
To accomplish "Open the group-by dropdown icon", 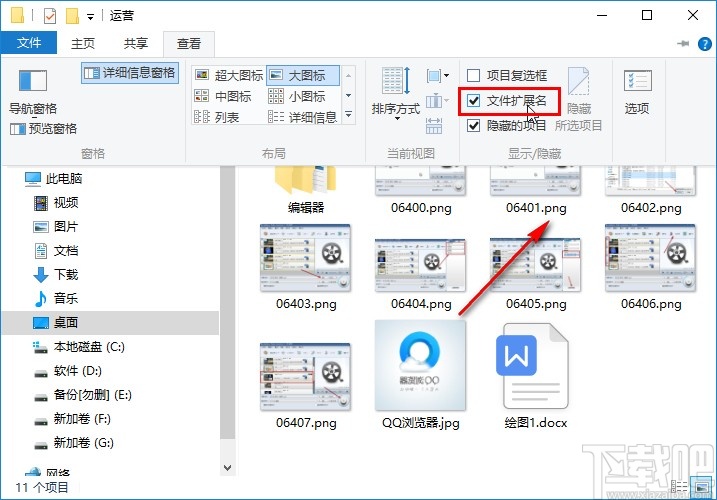I will (x=438, y=75).
